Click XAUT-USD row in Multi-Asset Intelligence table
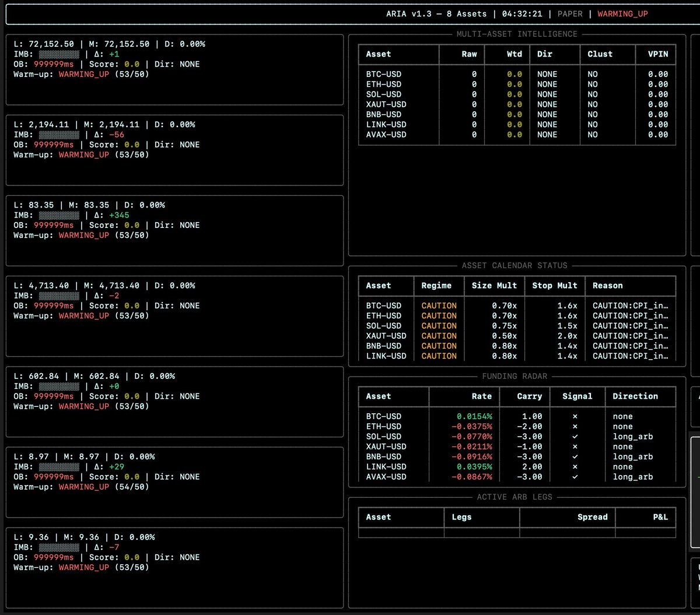The height and width of the screenshot is (615, 700). coord(517,104)
